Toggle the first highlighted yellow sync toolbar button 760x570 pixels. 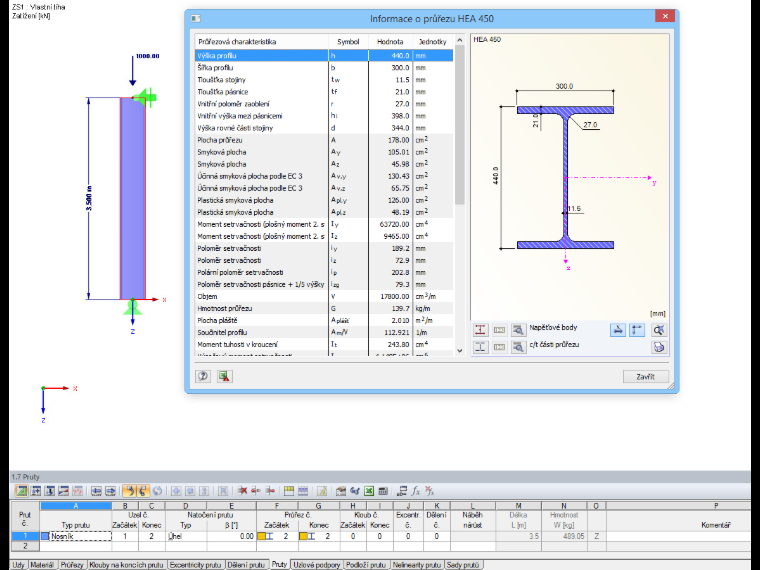[x=129, y=491]
